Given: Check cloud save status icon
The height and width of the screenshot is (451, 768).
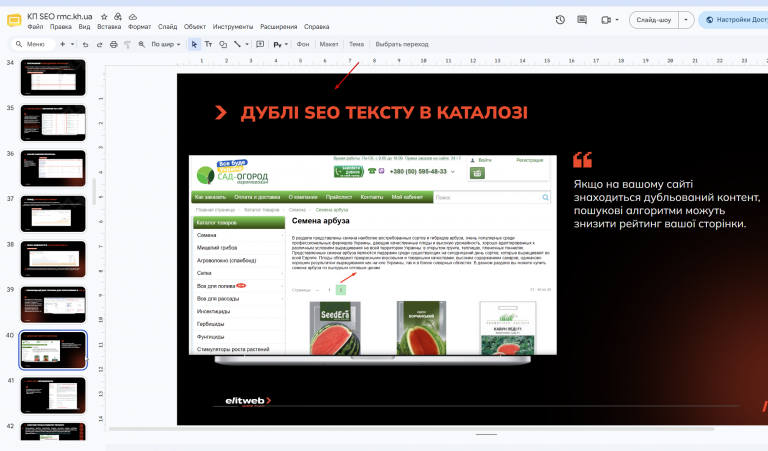Looking at the screenshot, I should (x=132, y=17).
